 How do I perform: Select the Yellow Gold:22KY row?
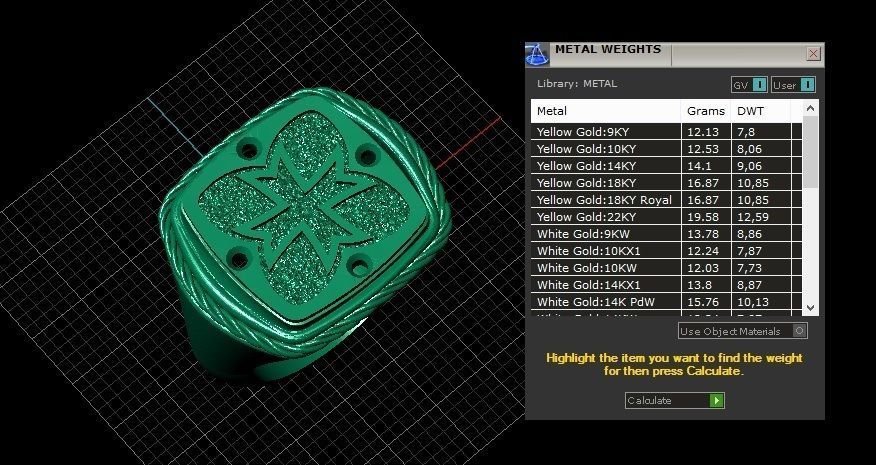[x=666, y=217]
